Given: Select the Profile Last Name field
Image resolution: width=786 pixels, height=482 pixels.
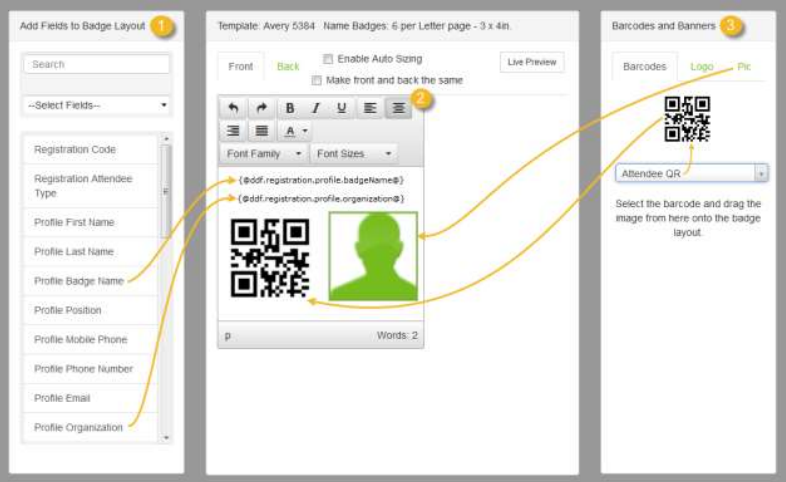Looking at the screenshot, I should [x=90, y=252].
